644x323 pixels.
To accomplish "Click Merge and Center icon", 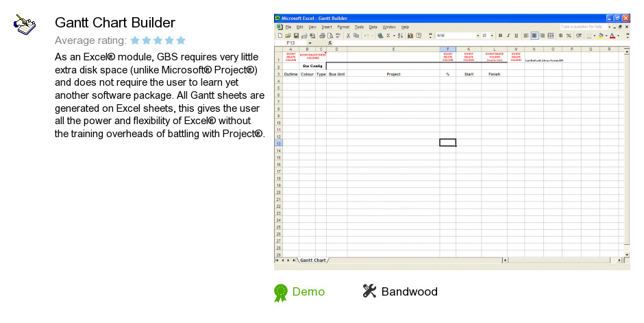I will pyautogui.click(x=550, y=36).
